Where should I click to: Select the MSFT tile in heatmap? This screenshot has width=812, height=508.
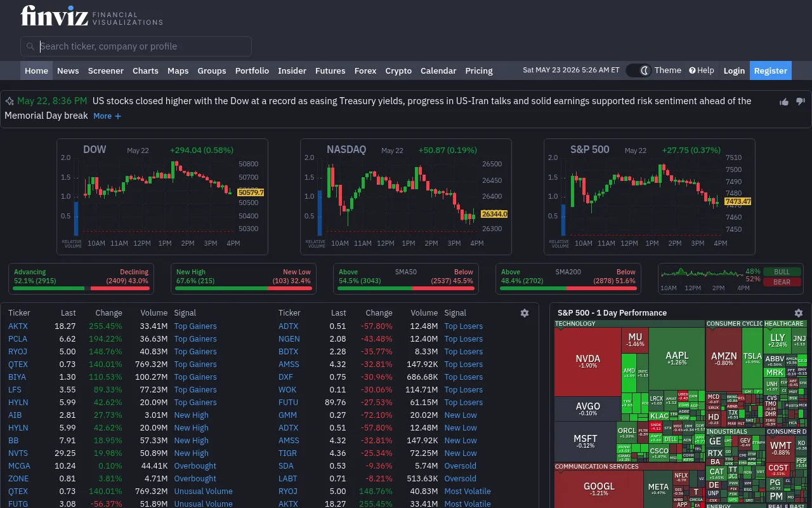(585, 441)
